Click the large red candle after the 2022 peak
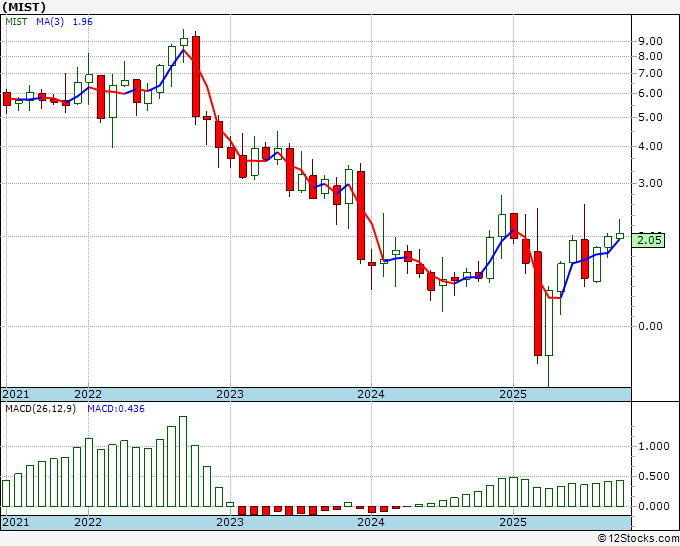 tap(196, 77)
